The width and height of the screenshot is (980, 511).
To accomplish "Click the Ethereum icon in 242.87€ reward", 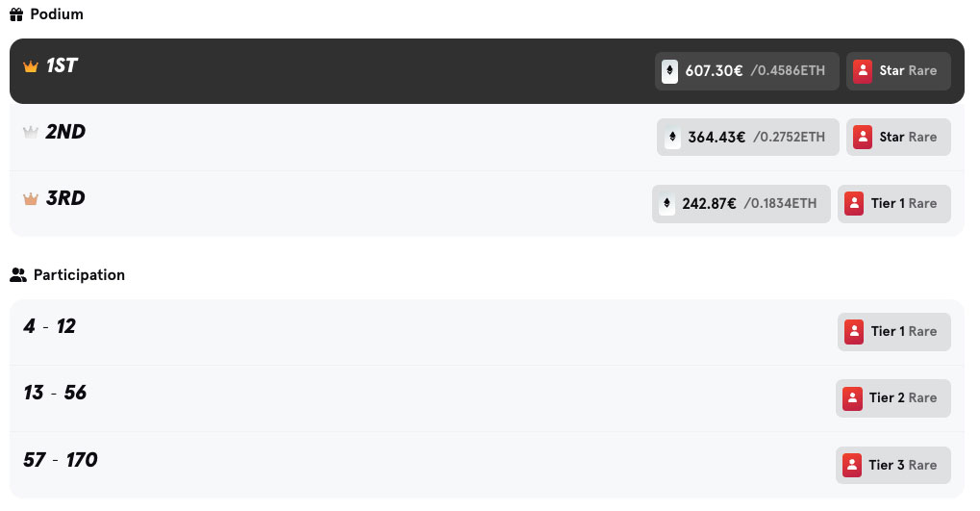I will tap(666, 203).
